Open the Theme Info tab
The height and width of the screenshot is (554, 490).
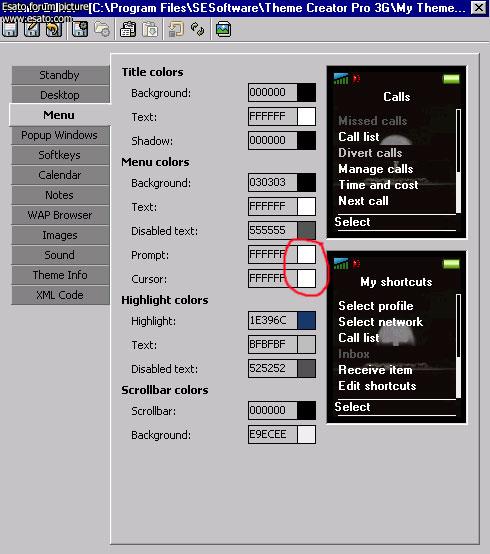pyautogui.click(x=60, y=275)
